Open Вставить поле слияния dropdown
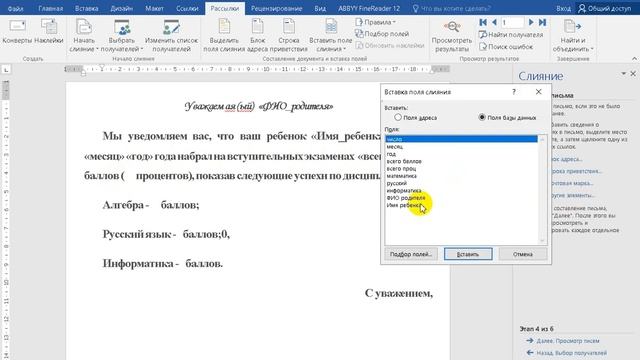 pyautogui.click(x=331, y=36)
